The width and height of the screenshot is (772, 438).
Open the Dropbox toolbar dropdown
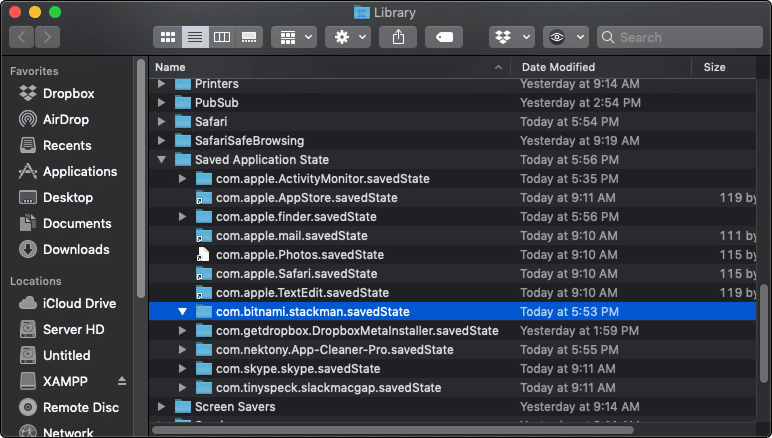512,37
